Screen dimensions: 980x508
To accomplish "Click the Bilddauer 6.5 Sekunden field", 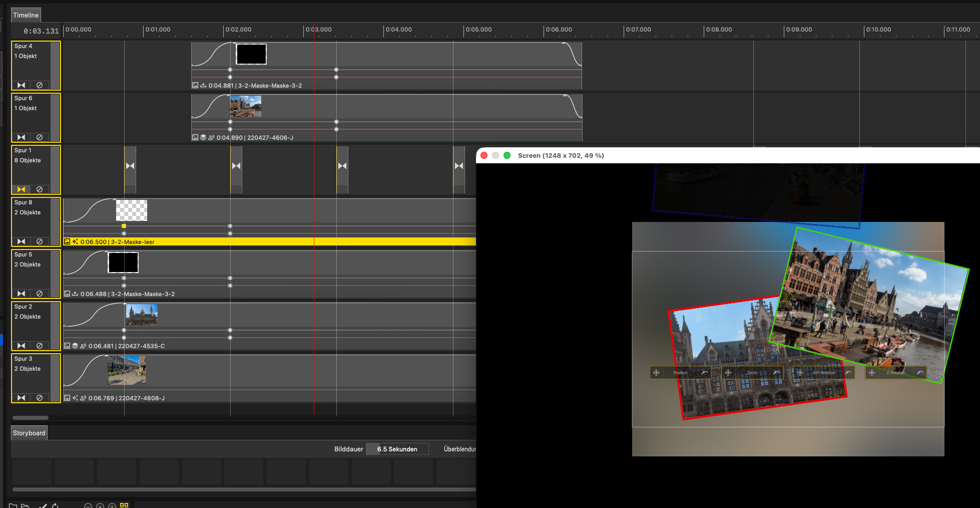I will (x=397, y=449).
